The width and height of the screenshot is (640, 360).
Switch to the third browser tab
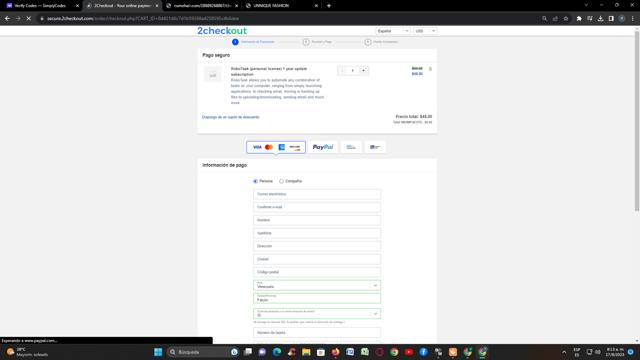pyautogui.click(x=201, y=6)
